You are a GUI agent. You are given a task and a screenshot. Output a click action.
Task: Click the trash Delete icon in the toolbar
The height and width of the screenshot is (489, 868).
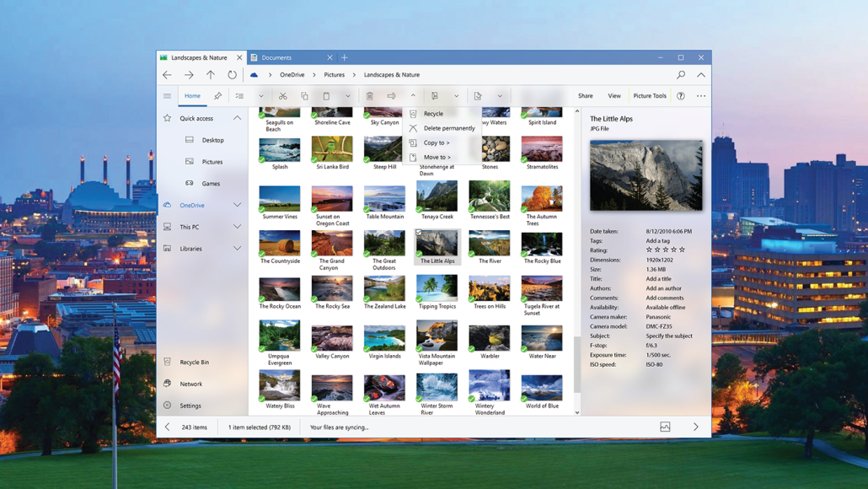(369, 95)
